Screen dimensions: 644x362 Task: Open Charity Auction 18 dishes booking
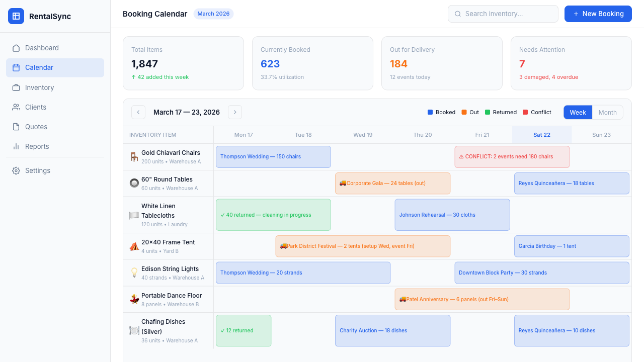click(x=392, y=331)
